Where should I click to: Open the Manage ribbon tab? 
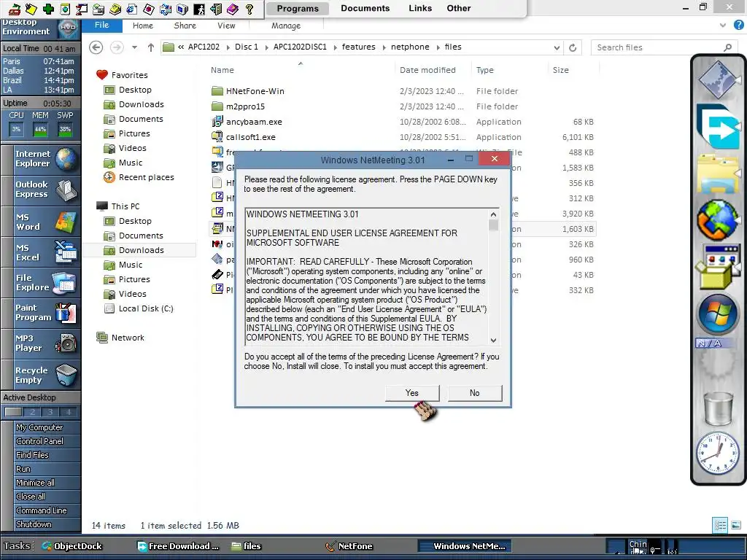[286, 26]
